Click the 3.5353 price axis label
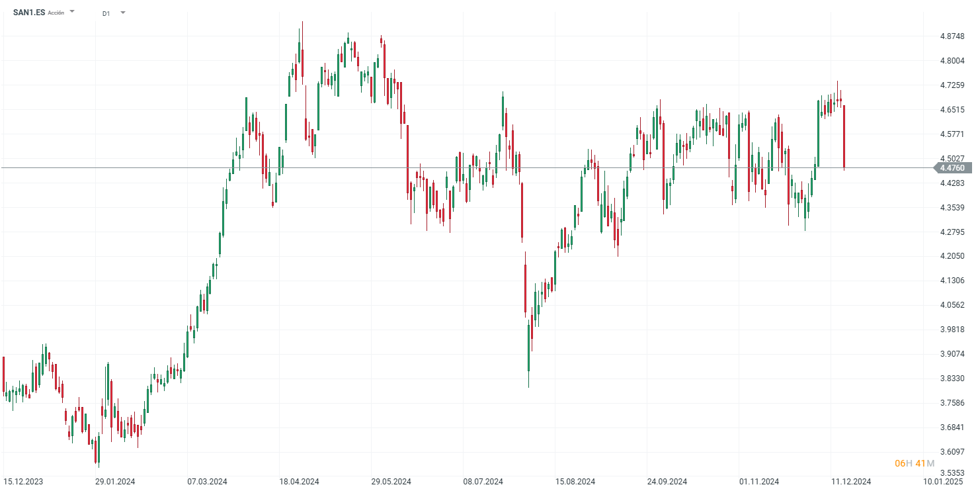Image resolution: width=980 pixels, height=493 pixels. 952,473
